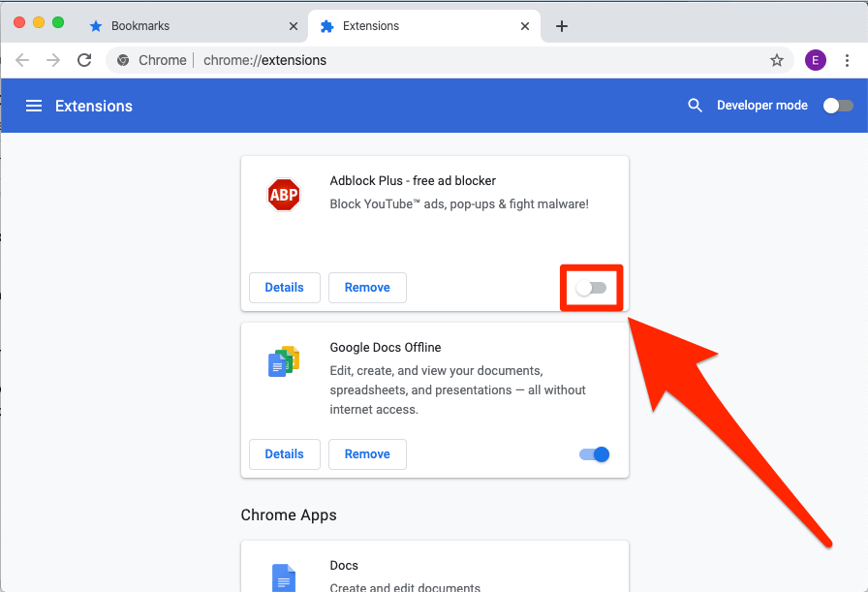Click the Docs app icon
The width and height of the screenshot is (868, 592).
(x=284, y=577)
